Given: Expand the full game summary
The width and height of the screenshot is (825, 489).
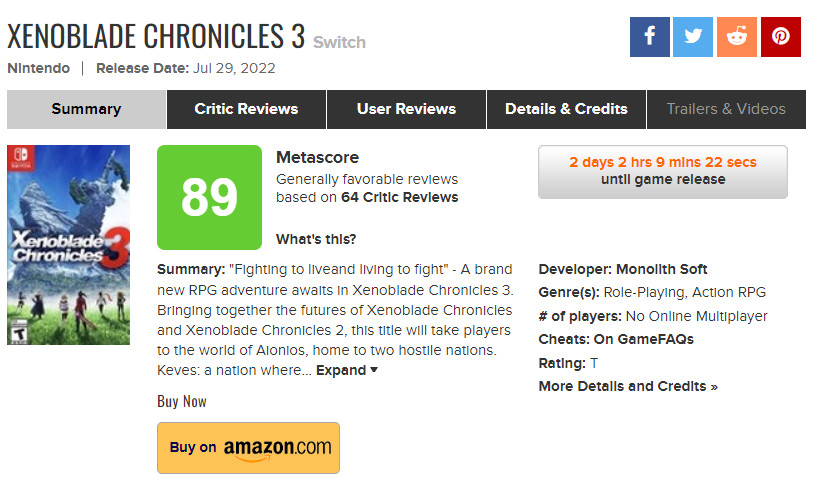Looking at the screenshot, I should click(x=347, y=370).
